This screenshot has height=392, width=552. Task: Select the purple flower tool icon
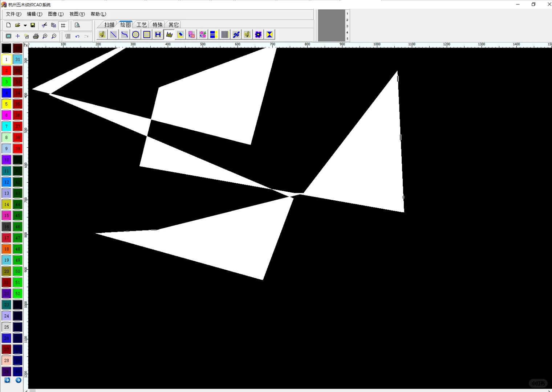coord(258,34)
